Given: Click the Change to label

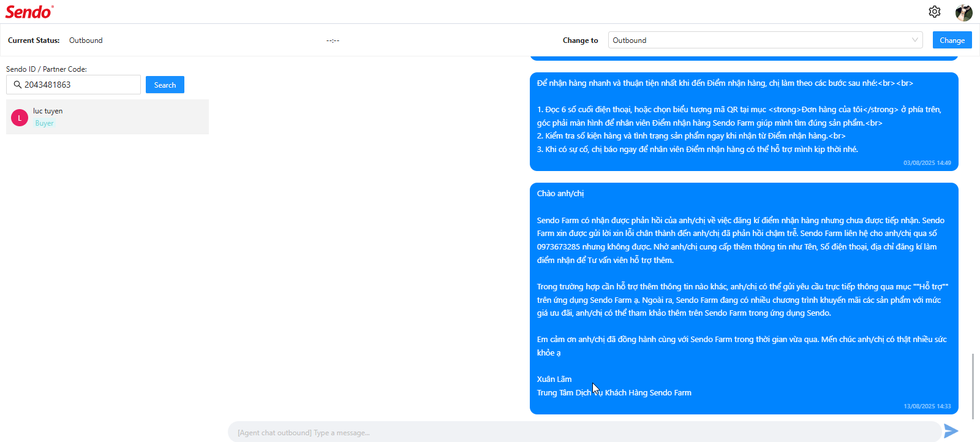Looking at the screenshot, I should [580, 40].
